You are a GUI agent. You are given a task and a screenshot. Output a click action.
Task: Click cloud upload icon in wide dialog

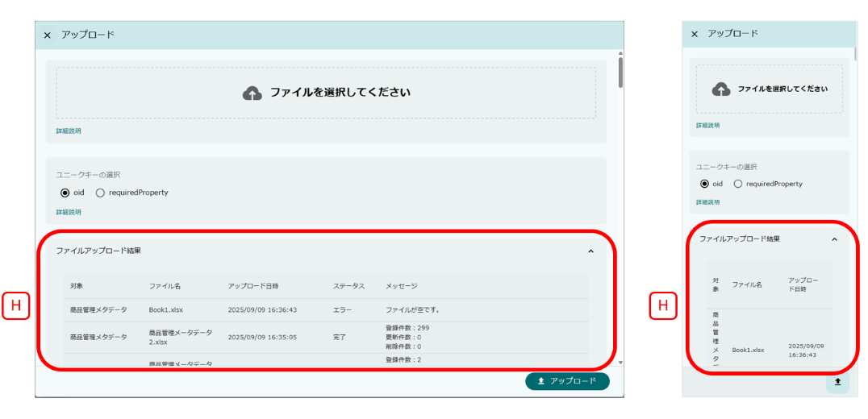252,93
